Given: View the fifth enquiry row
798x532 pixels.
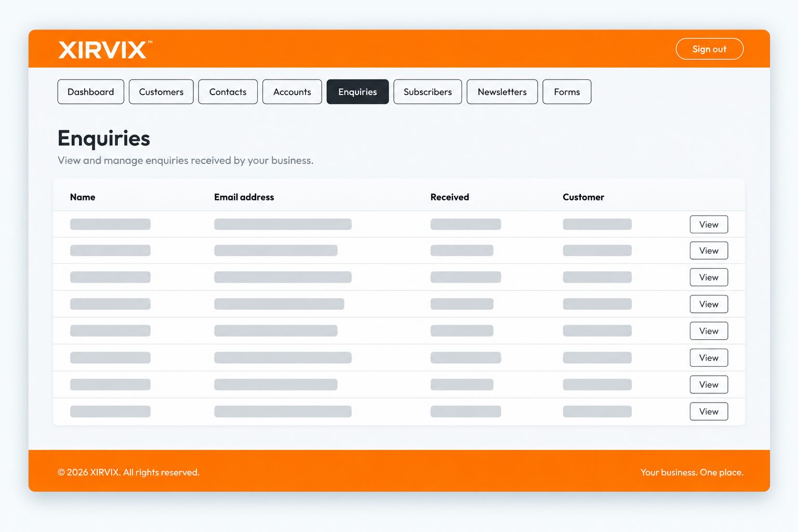Looking at the screenshot, I should (709, 331).
